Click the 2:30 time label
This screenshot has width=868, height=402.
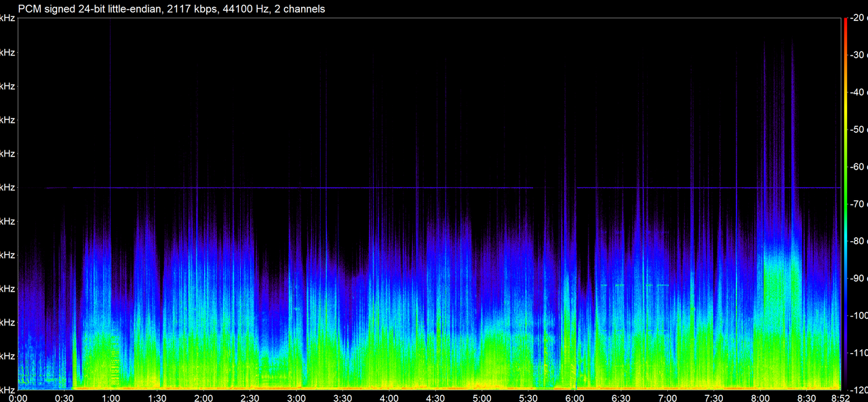tap(250, 397)
